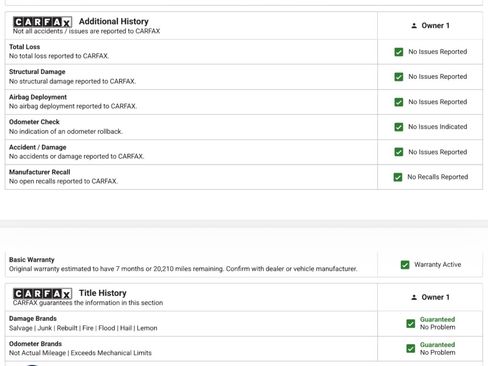Click the Total Loss row title

pyautogui.click(x=24, y=47)
